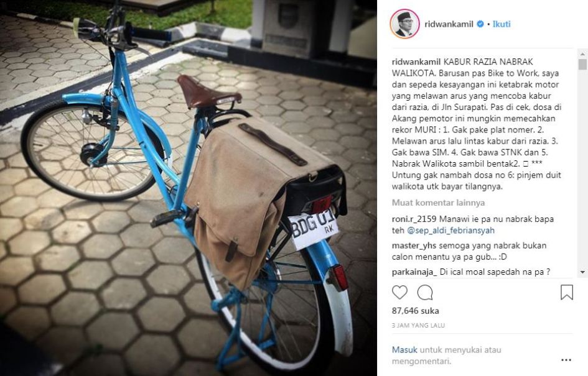Open the three-dot more options menu
The width and height of the screenshot is (588, 376).
coord(566,360)
